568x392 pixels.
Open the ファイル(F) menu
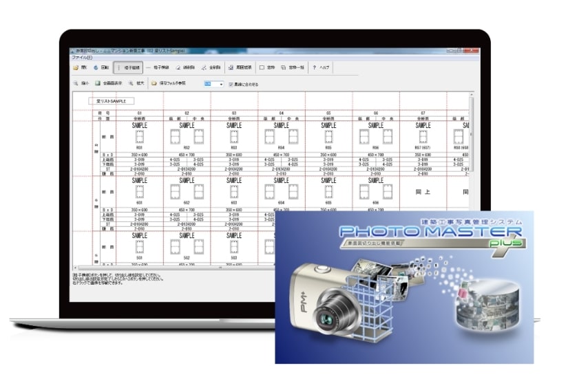point(81,58)
